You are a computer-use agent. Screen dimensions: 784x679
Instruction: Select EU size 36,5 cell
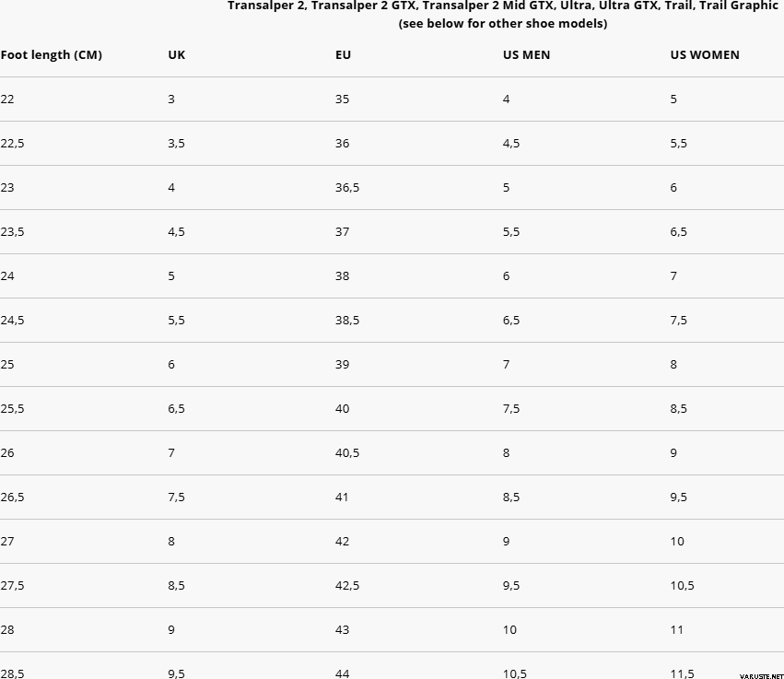point(347,188)
